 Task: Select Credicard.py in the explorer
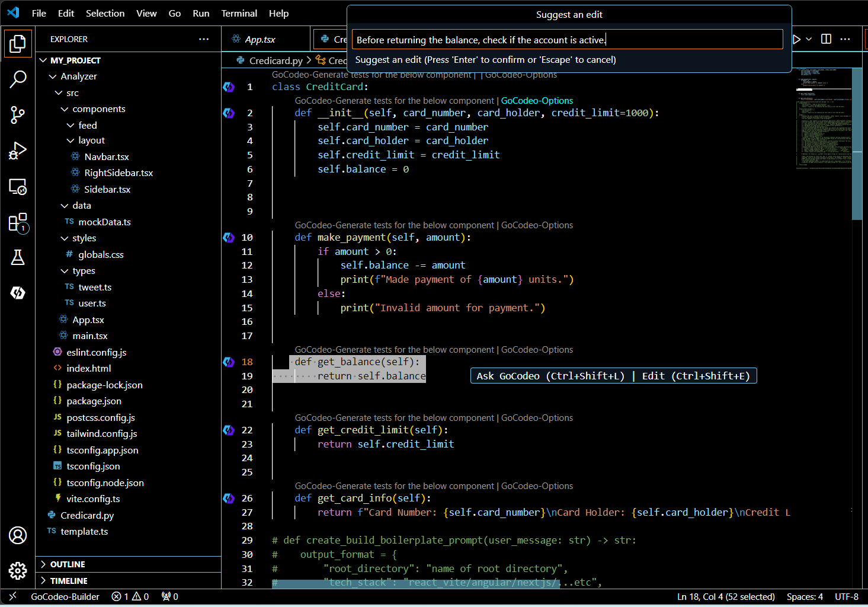click(x=87, y=516)
